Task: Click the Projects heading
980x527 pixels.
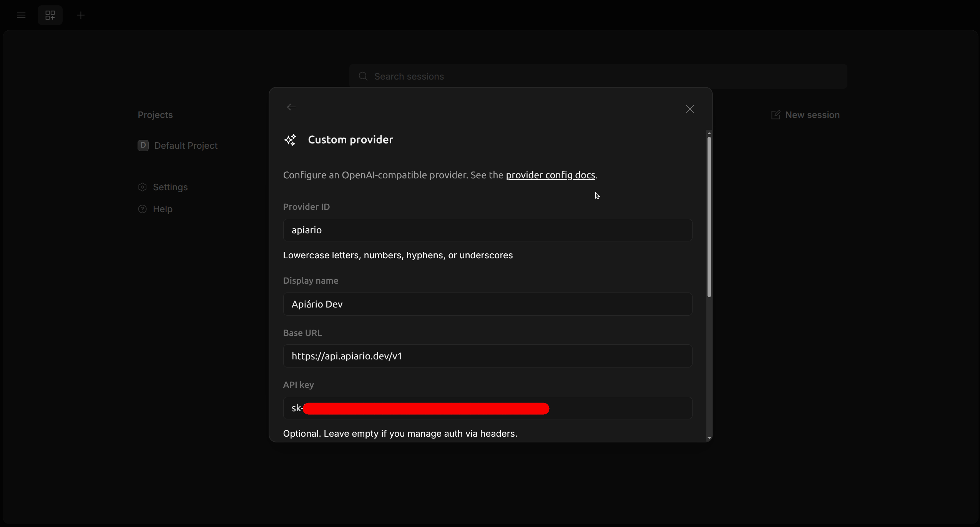Action: [155, 115]
